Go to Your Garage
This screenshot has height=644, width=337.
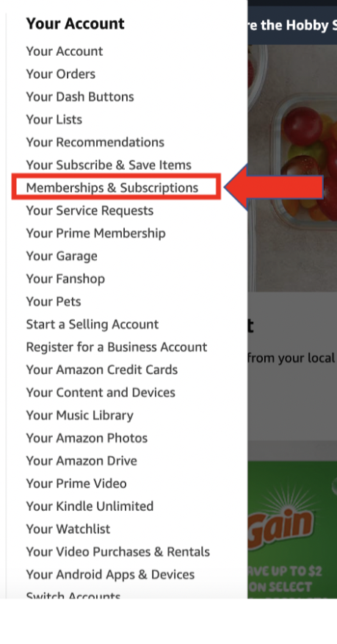(62, 257)
